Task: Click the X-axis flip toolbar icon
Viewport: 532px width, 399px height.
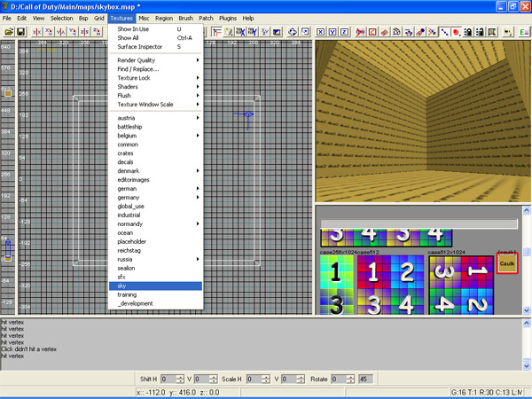Action: coord(37,32)
